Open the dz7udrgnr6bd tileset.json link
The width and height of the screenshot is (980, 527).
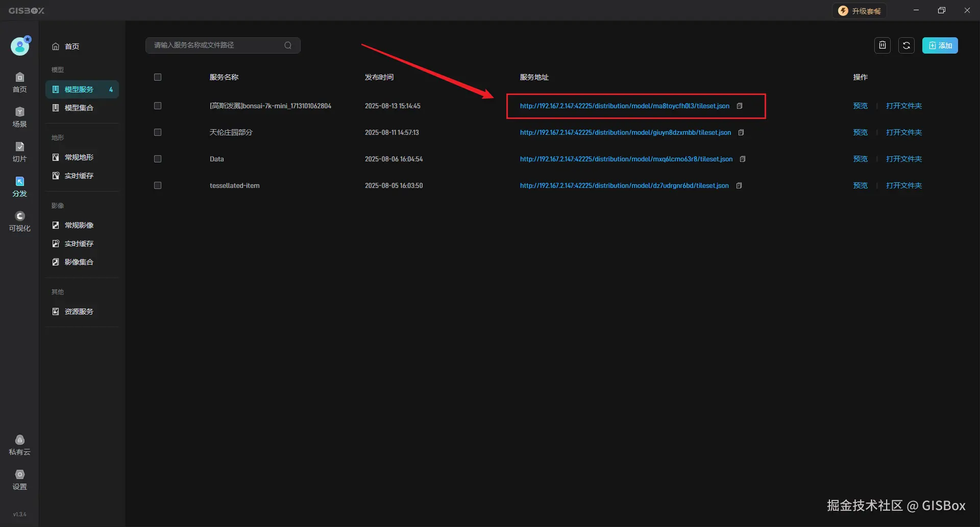tap(624, 186)
